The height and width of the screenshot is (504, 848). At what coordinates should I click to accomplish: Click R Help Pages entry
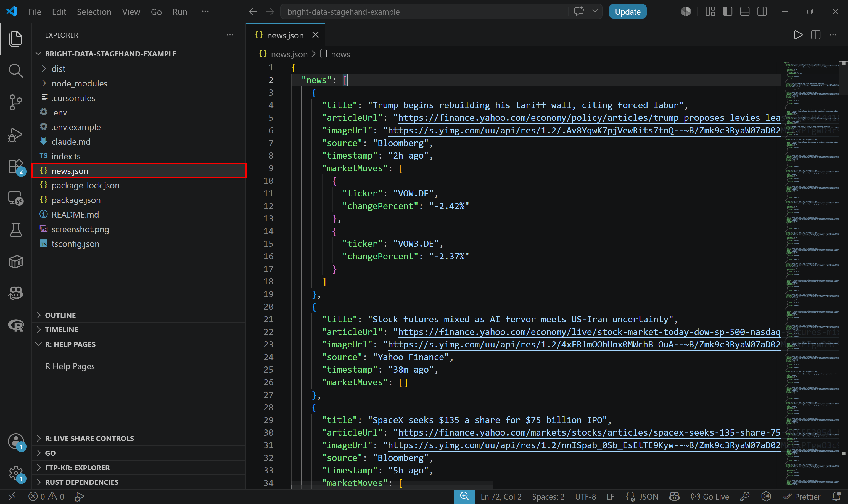pyautogui.click(x=70, y=366)
